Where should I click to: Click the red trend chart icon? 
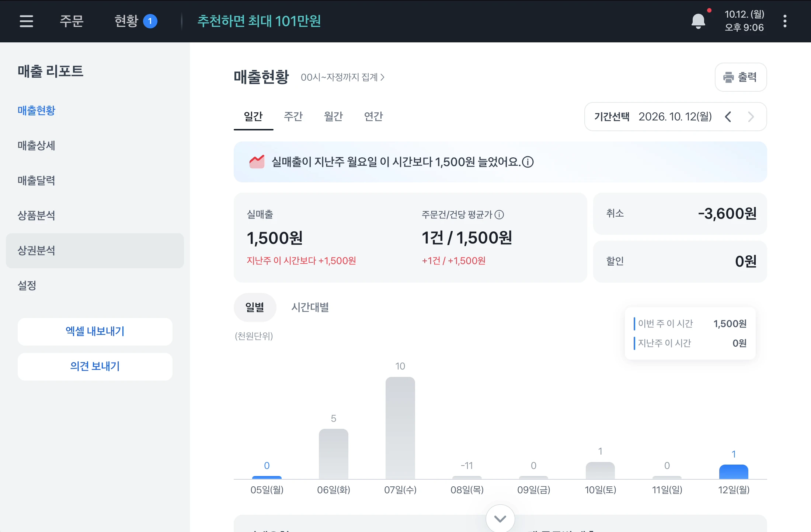click(x=257, y=162)
